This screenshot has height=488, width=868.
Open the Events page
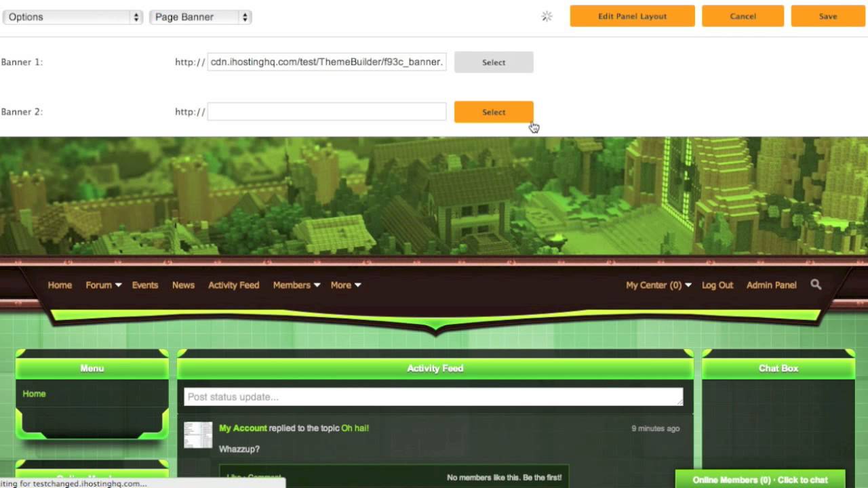[x=145, y=285]
